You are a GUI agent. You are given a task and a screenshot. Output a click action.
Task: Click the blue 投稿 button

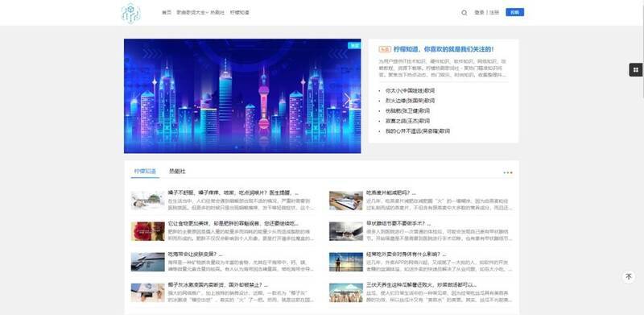click(514, 12)
